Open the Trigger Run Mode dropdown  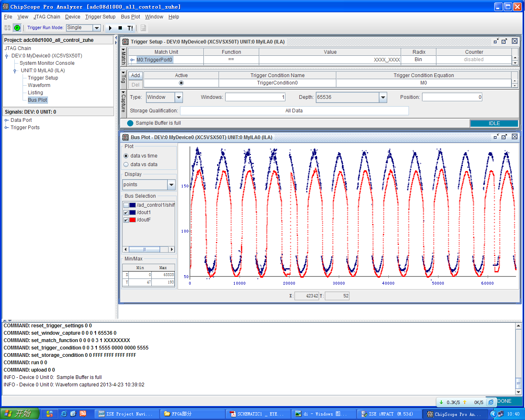(x=97, y=28)
